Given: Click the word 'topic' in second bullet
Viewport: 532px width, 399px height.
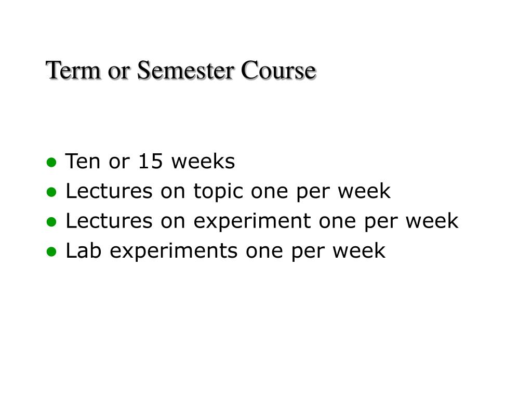Looking at the screenshot, I should pyautogui.click(x=219, y=192).
